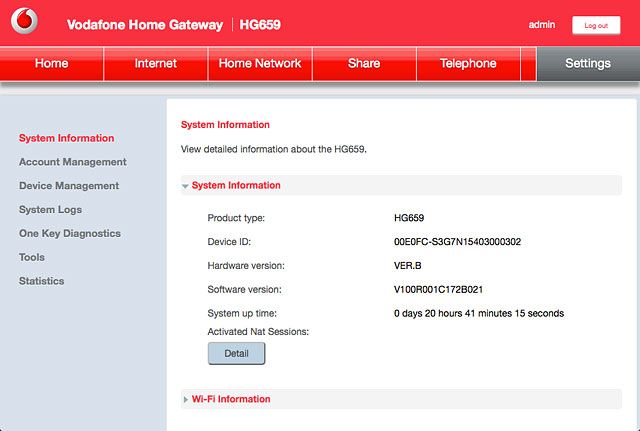Click the "View detailed information about the HG659" text
640x431 pixels.
click(x=273, y=149)
